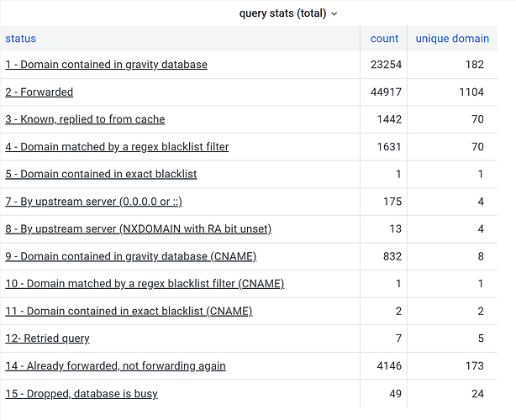Click '9 - Domain contained in gravity database (CNAME)'
This screenshot has width=516, height=420.
tap(130, 256)
